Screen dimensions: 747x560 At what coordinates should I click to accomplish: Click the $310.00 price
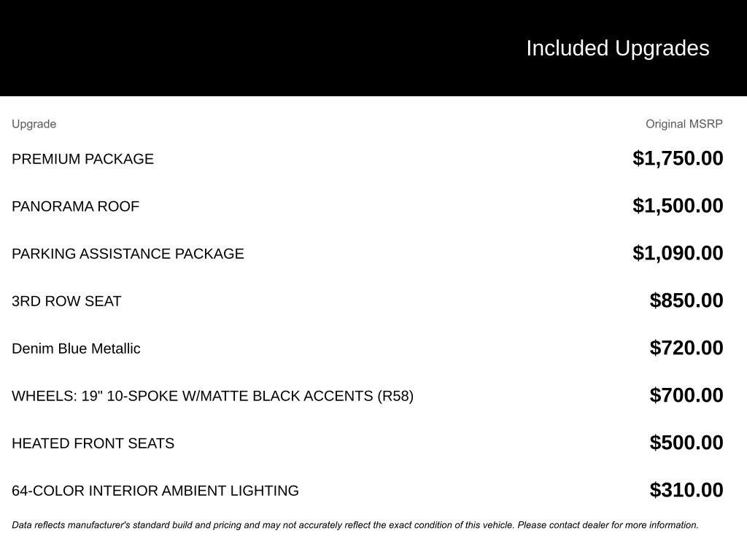(x=686, y=490)
